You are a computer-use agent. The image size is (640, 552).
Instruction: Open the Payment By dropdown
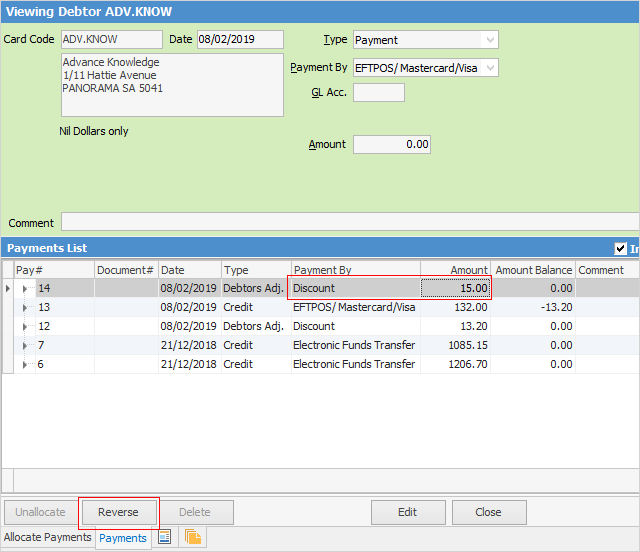point(489,68)
